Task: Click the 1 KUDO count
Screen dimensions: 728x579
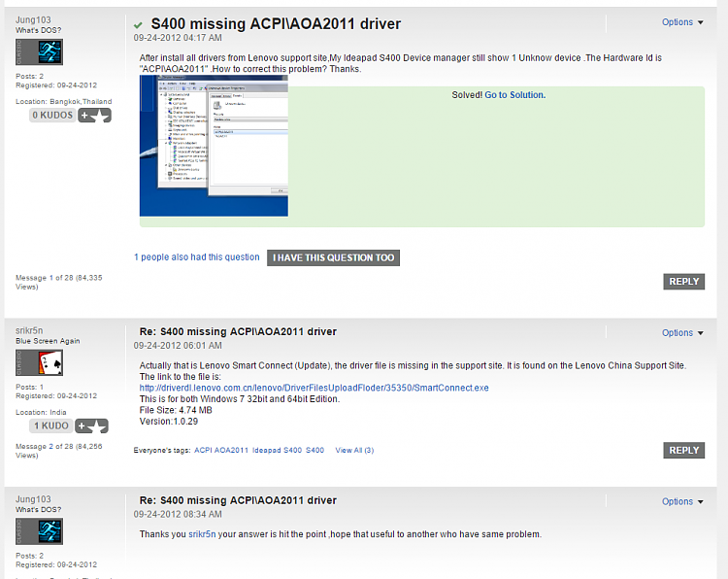Action: click(51, 426)
